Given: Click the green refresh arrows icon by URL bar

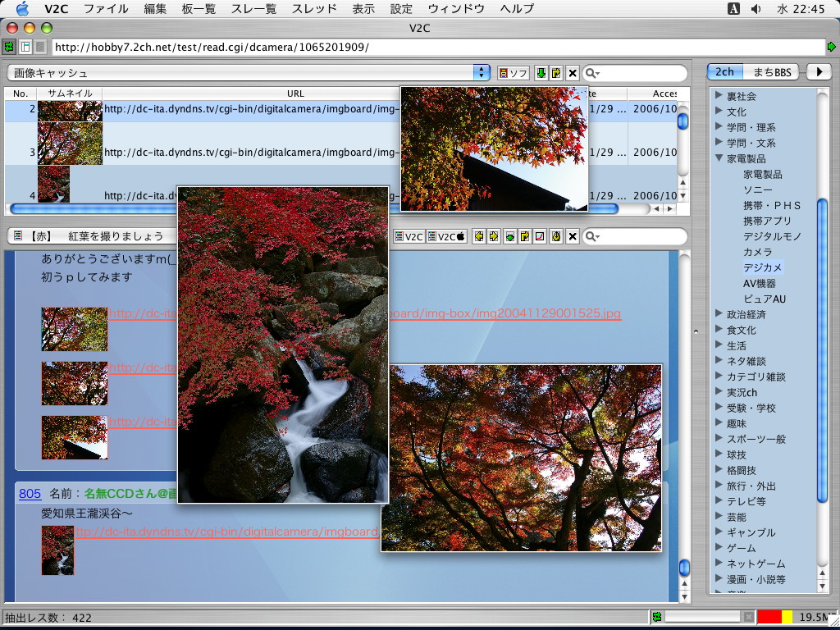Looking at the screenshot, I should [9, 47].
